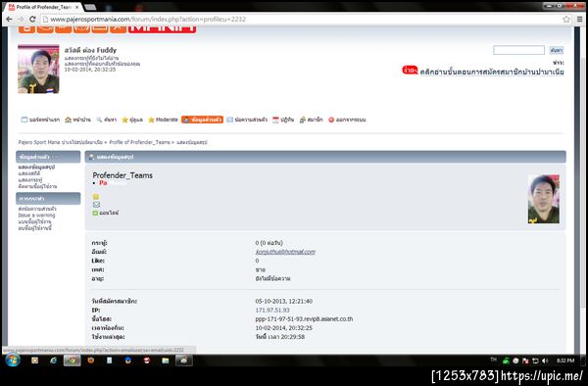
Task: Click the hotmail.com email address link
Action: point(285,252)
